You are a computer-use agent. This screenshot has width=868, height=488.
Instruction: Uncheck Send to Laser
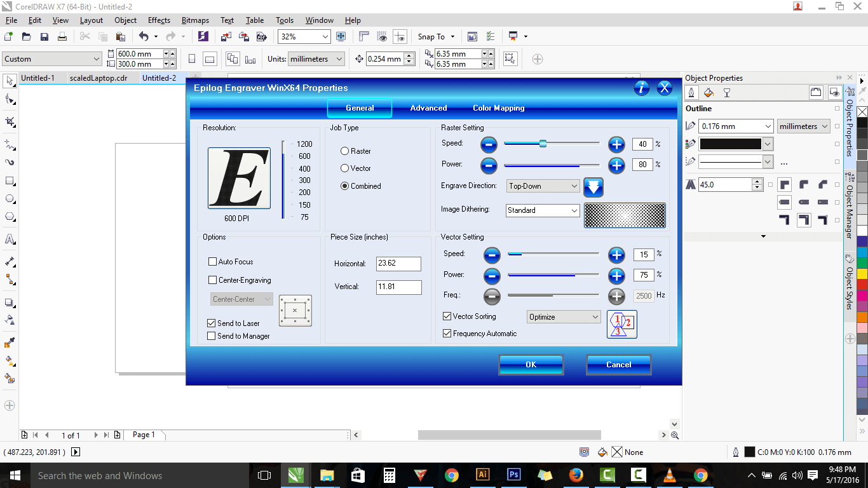point(212,323)
